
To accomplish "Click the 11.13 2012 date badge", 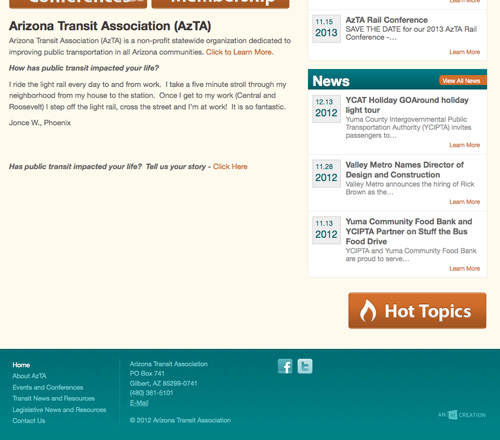I will (x=326, y=230).
